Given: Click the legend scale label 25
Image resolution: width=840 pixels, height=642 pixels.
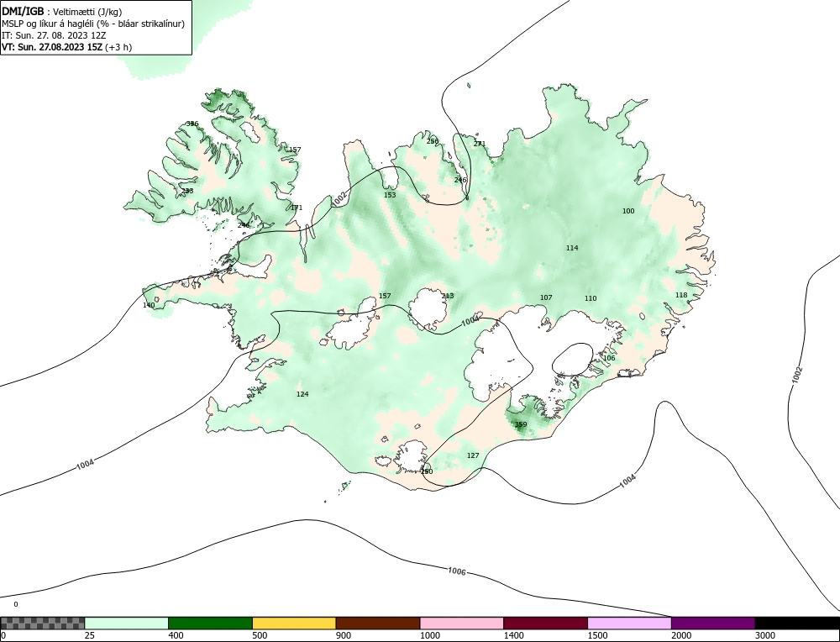Looking at the screenshot, I should pyautogui.click(x=90, y=635).
